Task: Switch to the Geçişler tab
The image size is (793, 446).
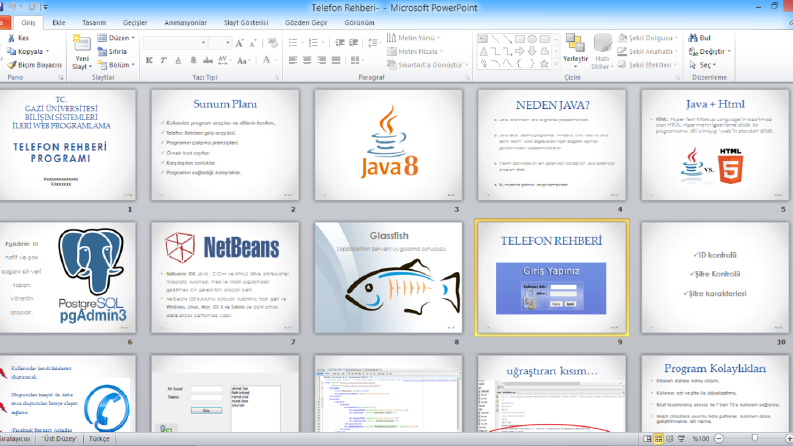Action: tap(135, 23)
